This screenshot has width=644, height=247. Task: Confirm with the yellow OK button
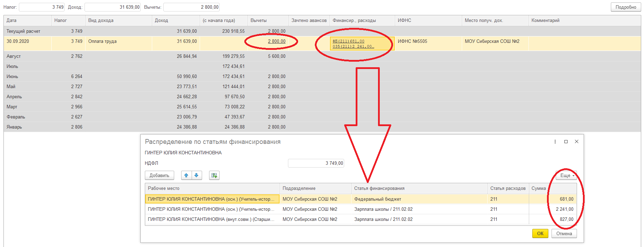[x=540, y=233]
